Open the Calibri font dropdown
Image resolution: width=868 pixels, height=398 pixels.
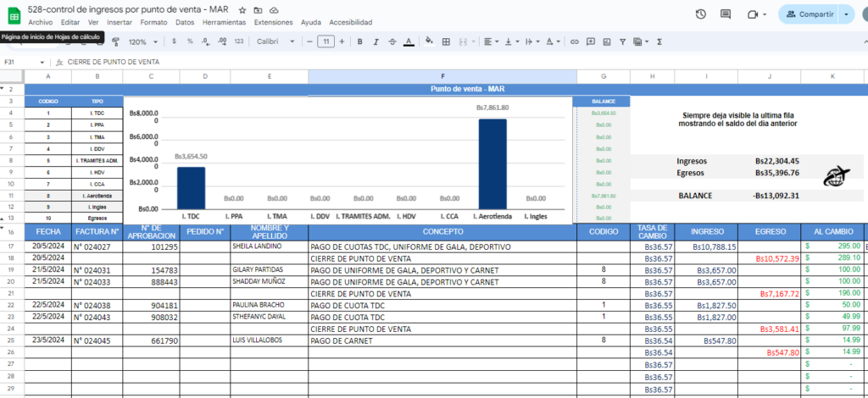tap(275, 41)
